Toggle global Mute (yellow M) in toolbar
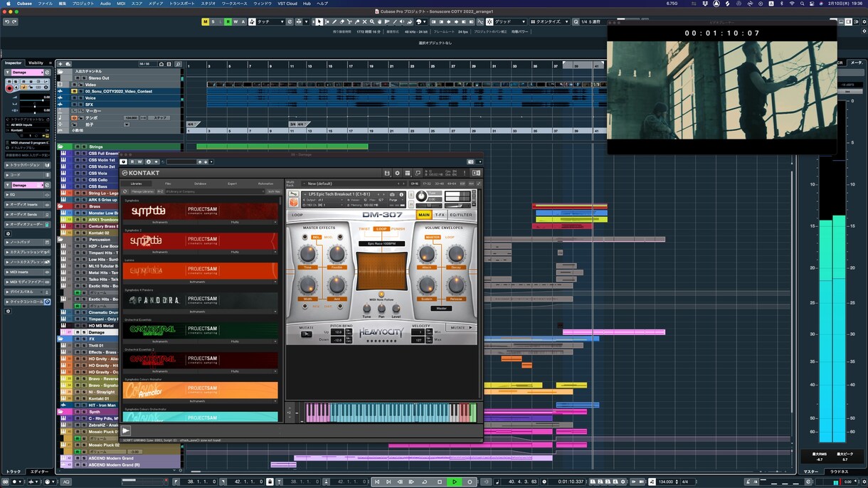Screen dimensions: 868x488 [206, 22]
